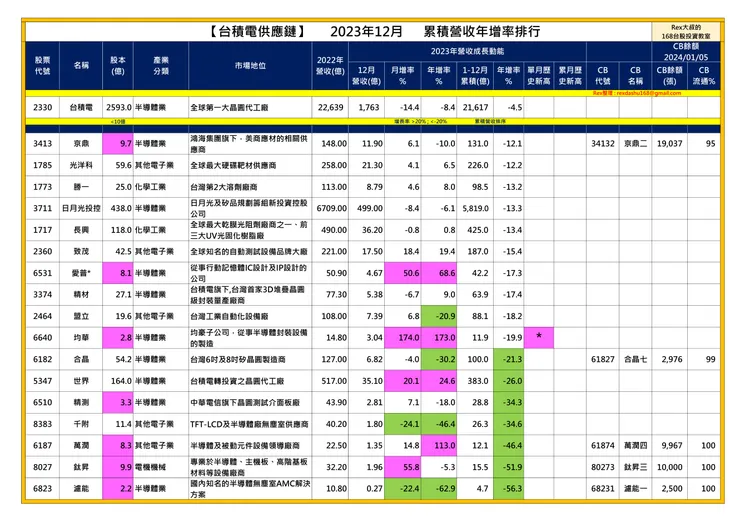Select the CB餘額(張) column header

[x=669, y=76]
